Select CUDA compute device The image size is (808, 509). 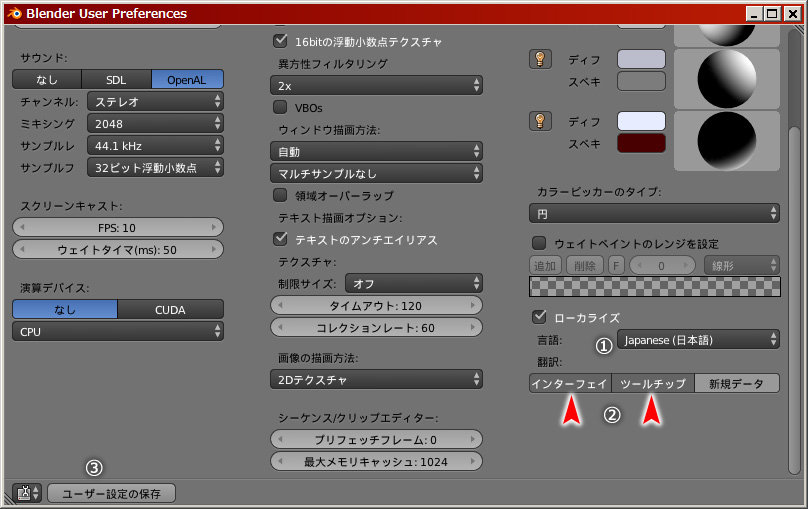coord(171,310)
